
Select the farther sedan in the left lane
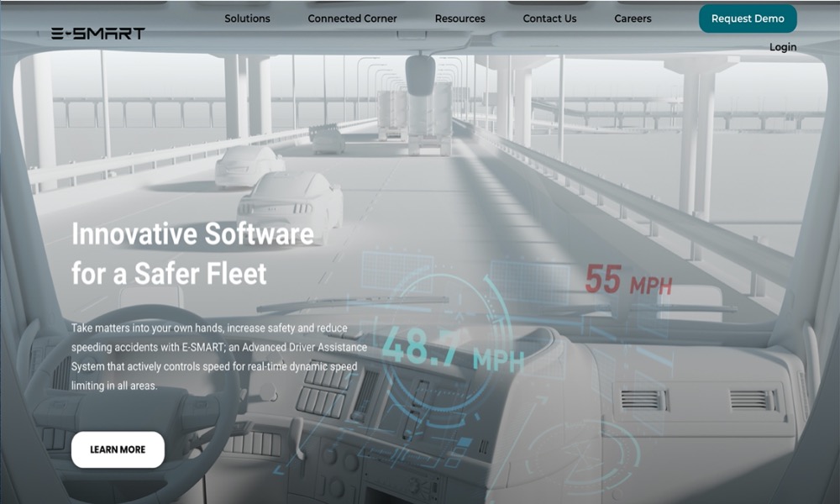tap(249, 165)
